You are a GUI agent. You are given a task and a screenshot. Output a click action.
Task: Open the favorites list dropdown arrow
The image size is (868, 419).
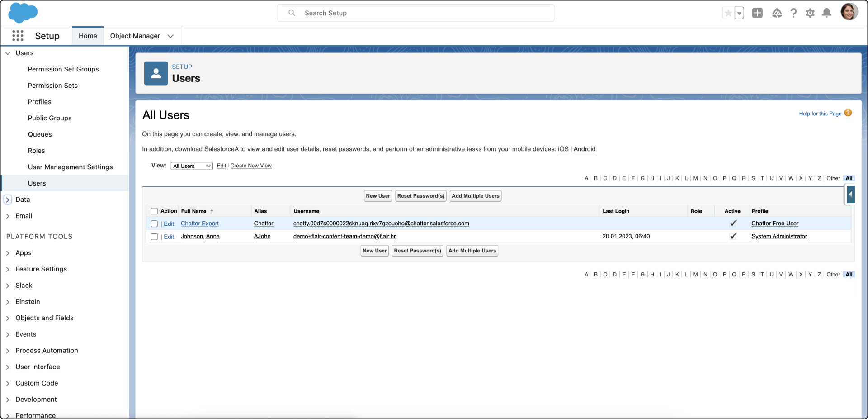[x=740, y=13]
